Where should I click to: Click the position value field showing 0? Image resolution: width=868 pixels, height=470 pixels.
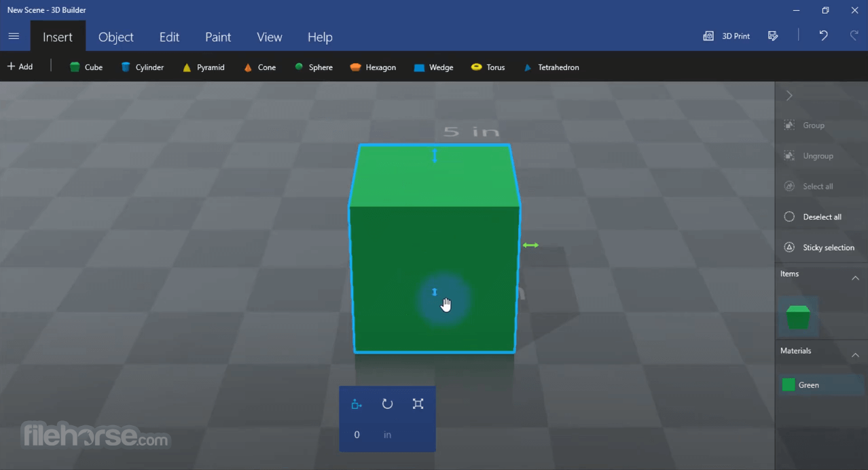[x=357, y=435]
